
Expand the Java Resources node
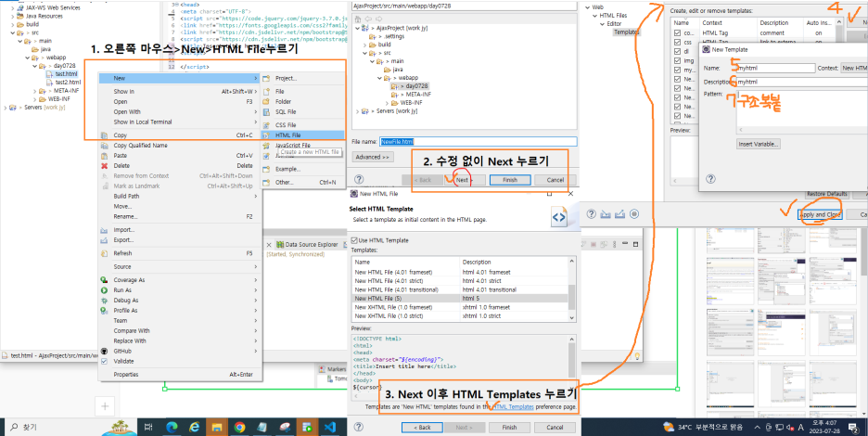tap(13, 16)
